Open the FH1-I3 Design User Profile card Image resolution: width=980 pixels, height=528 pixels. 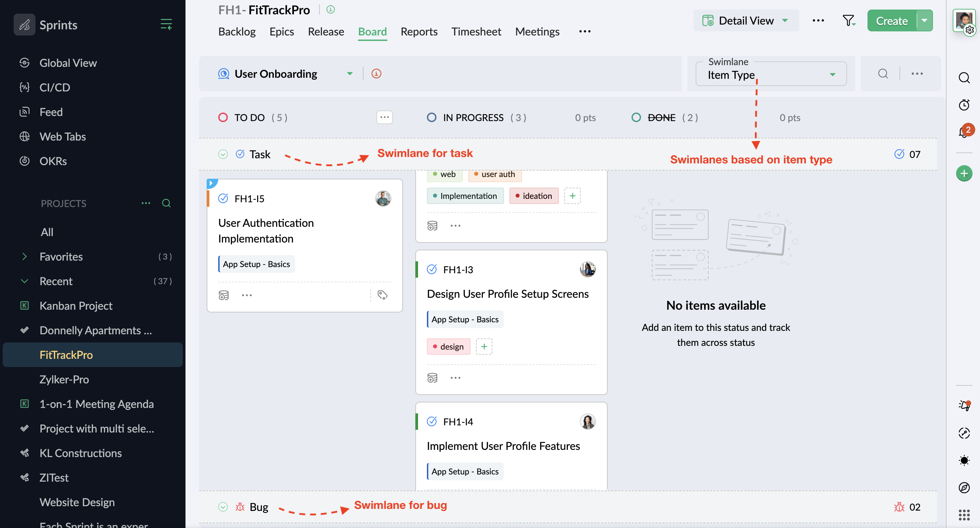click(x=507, y=293)
